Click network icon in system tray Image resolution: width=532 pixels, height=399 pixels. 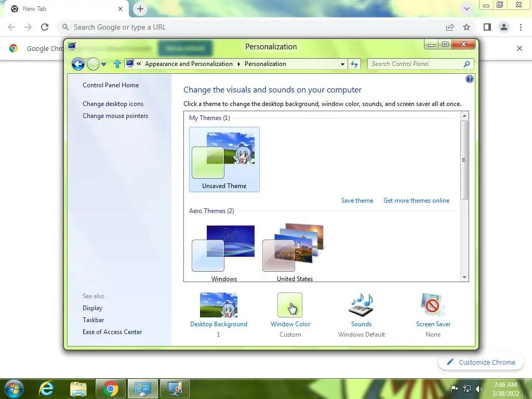click(467, 389)
